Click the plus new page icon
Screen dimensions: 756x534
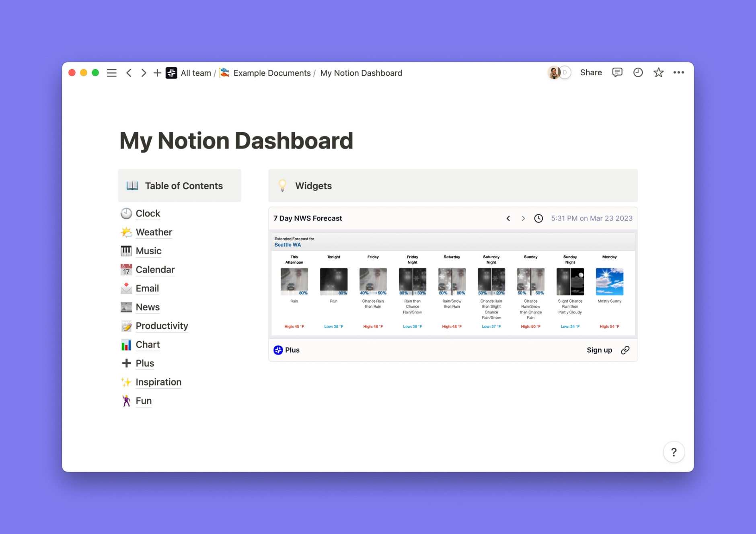pyautogui.click(x=157, y=73)
